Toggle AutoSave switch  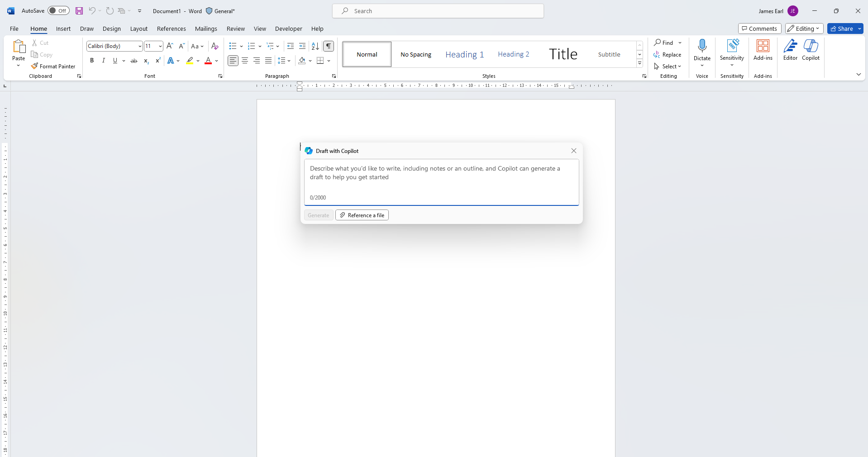[x=58, y=11]
